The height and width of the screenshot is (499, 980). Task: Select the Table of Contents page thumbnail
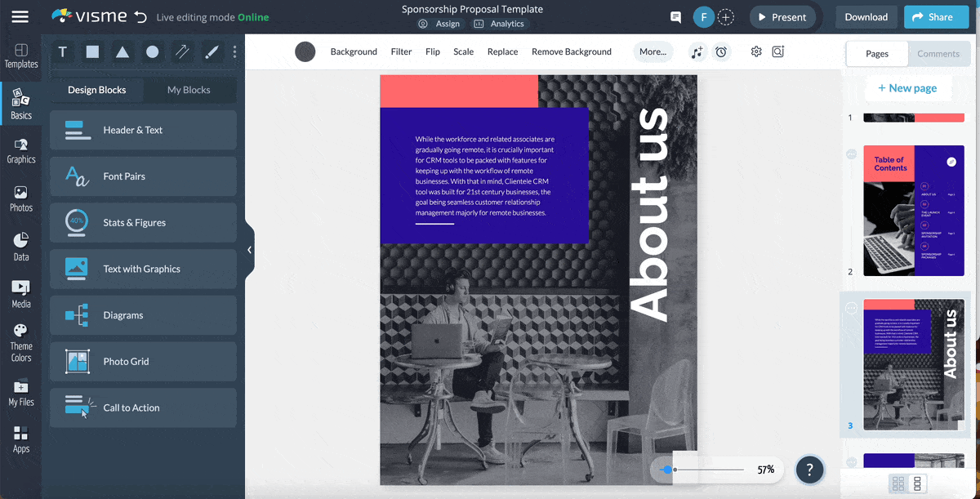tap(913, 211)
